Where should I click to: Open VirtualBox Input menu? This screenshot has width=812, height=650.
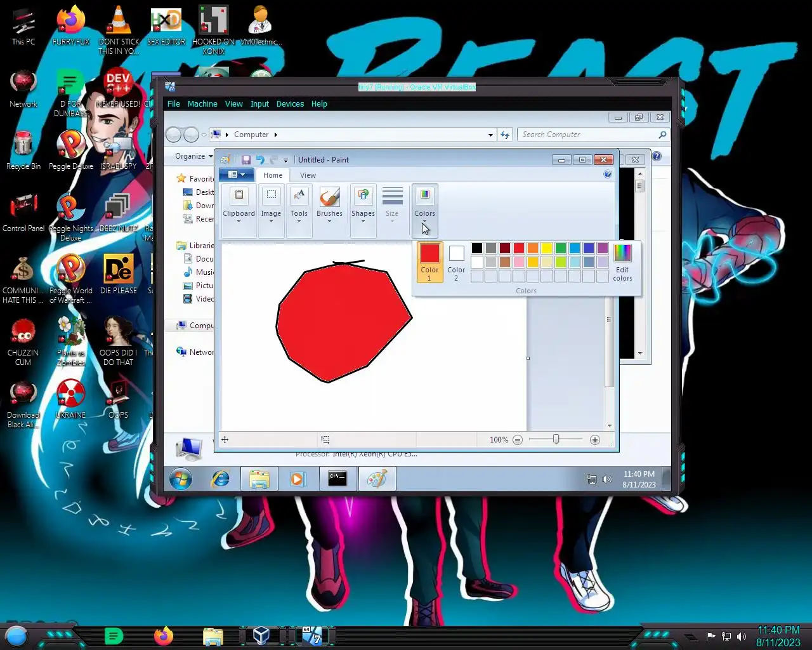pos(259,104)
